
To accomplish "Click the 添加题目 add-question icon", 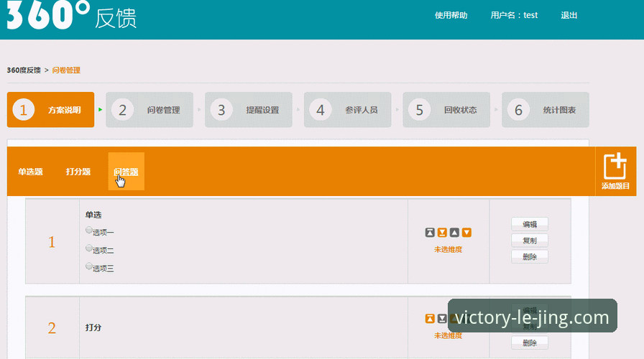I will (x=615, y=171).
